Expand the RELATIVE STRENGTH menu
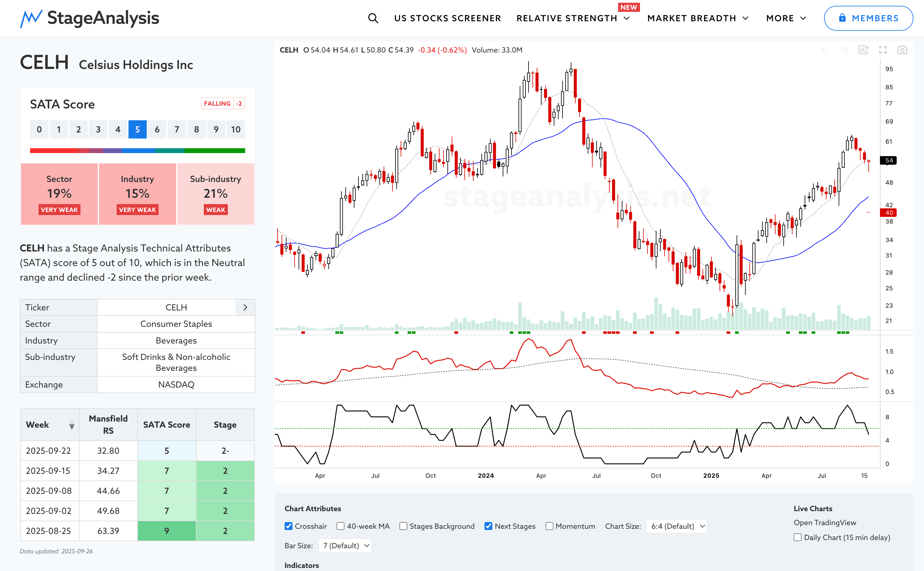The image size is (924, 571). point(573,18)
